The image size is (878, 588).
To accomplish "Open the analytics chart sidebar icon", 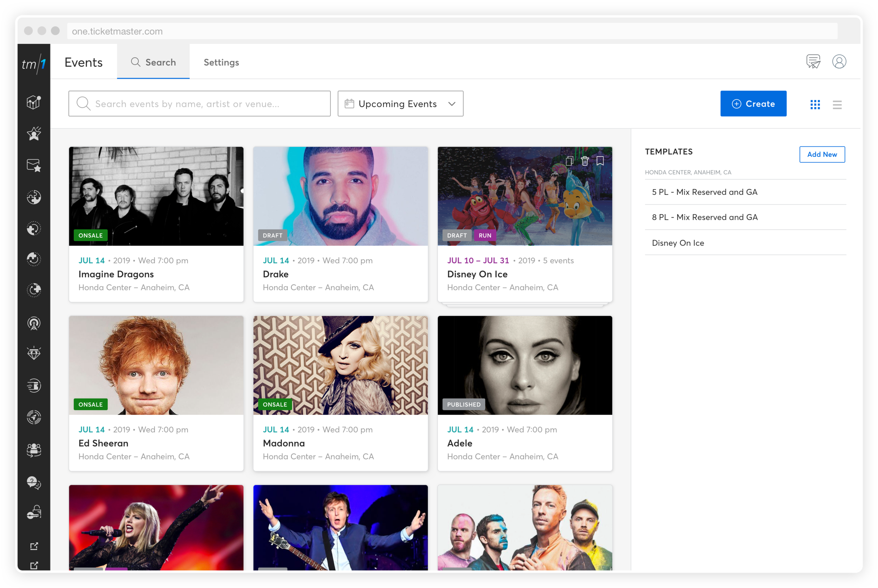I will pyautogui.click(x=34, y=102).
